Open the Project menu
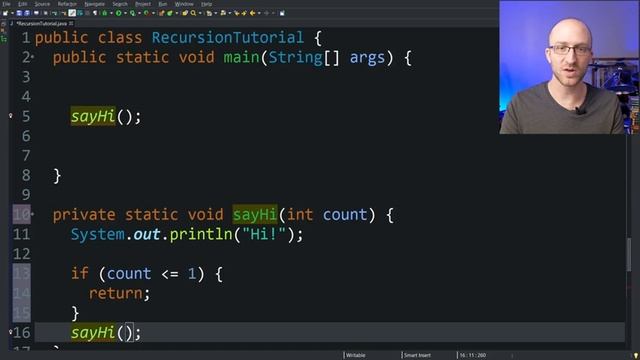640x360 pixels. [x=143, y=4]
